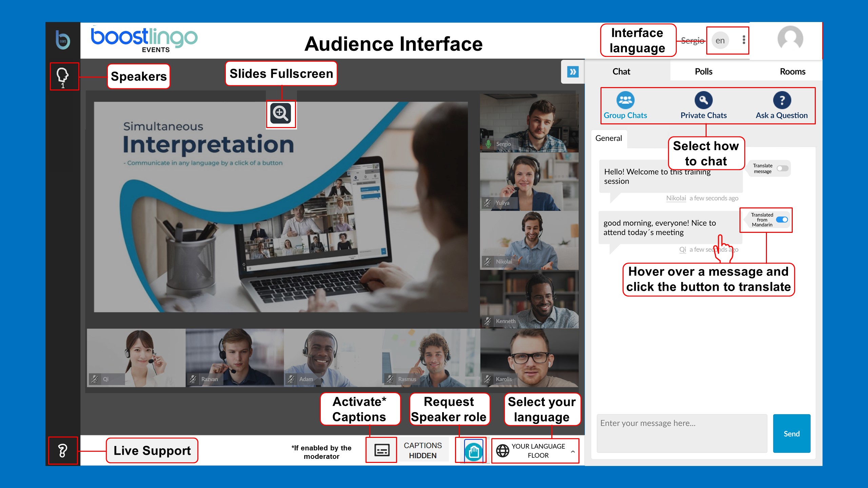Raise hand to request speaker role
Image resolution: width=868 pixels, height=488 pixels.
[x=473, y=451]
